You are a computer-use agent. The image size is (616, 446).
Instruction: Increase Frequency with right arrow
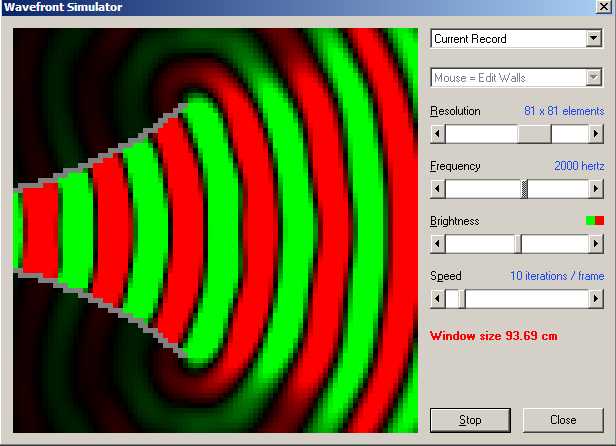tap(596, 189)
